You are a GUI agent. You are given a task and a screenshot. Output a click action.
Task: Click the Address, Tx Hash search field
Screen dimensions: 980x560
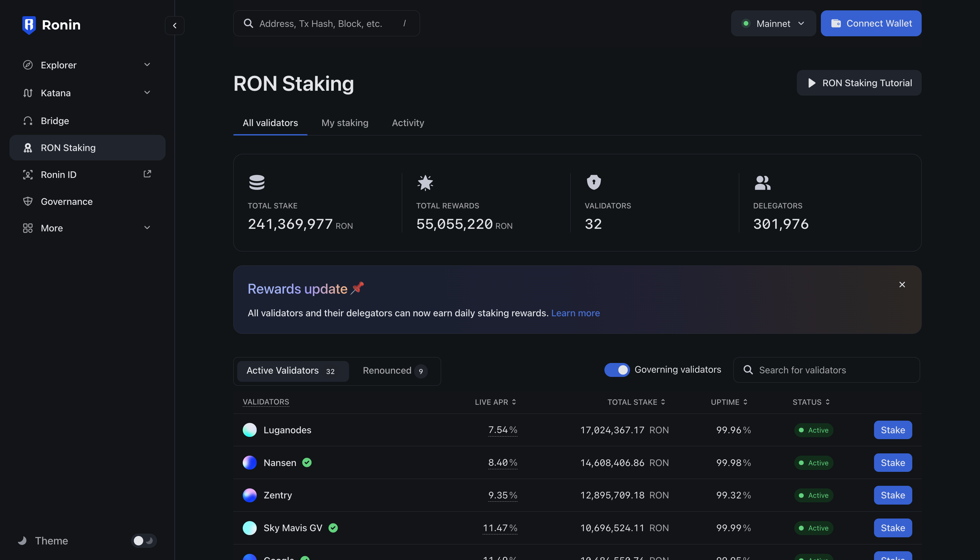point(327,23)
